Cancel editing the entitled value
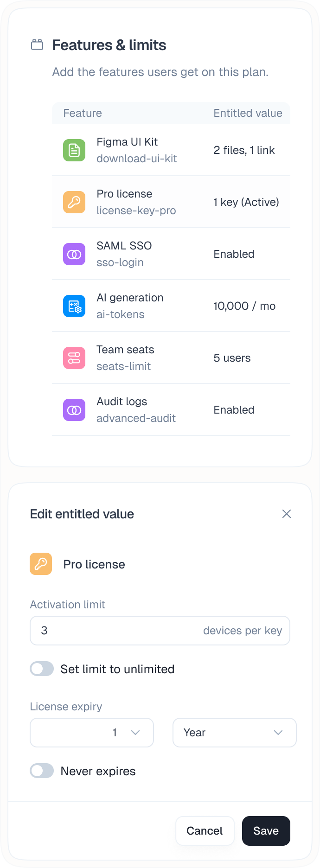320x868 pixels. point(205,831)
